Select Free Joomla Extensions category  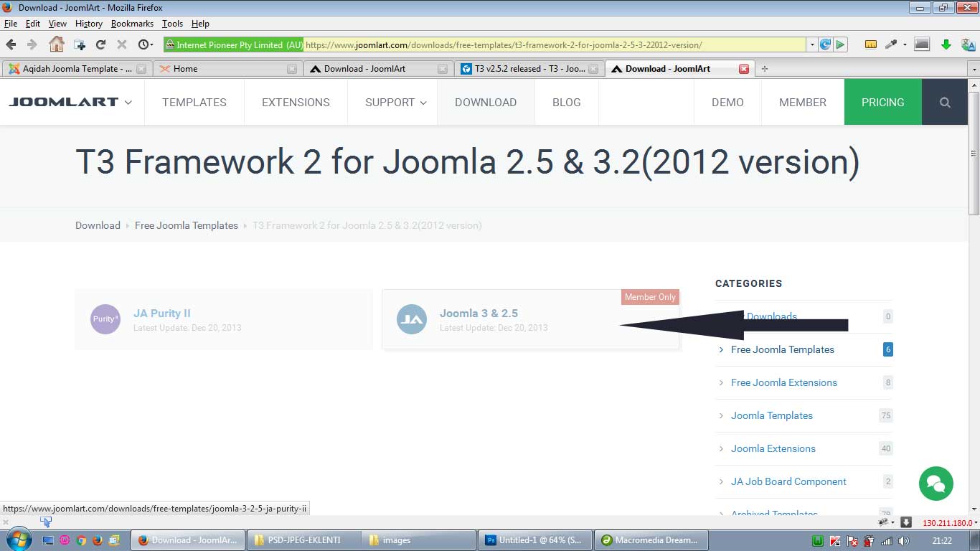784,382
